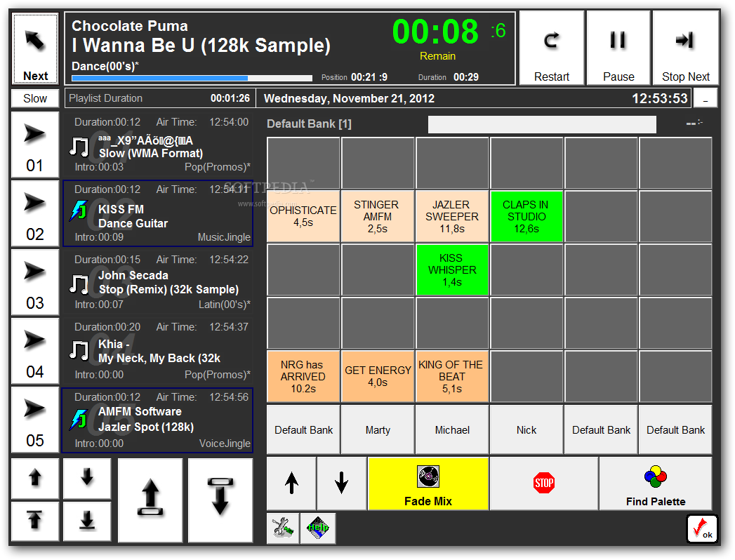
Task: Click the 12:53:53 clock display
Action: pos(659,98)
